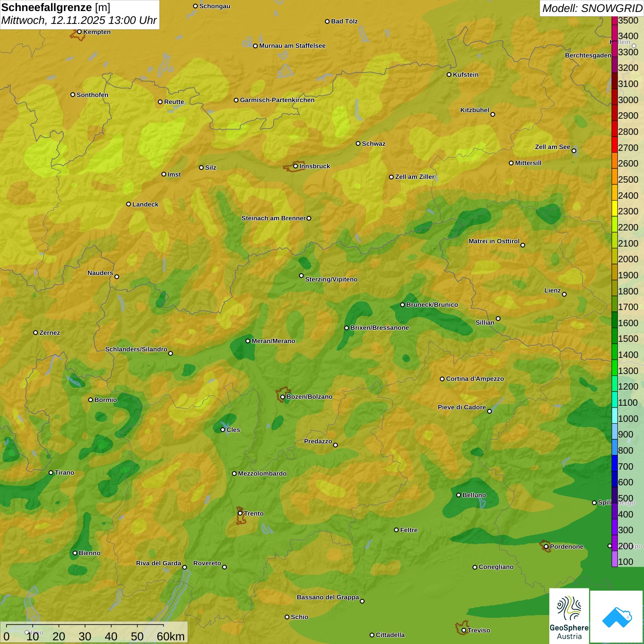This screenshot has height=644, width=644.
Task: Click the Brixen/Bressanone label
Action: point(379,328)
